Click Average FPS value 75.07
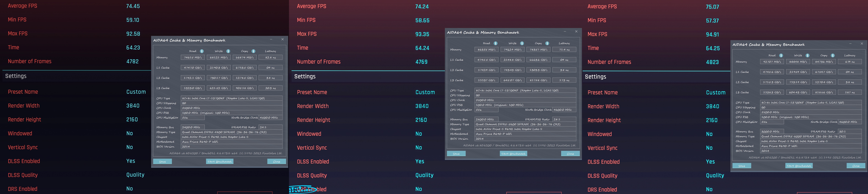 click(713, 7)
